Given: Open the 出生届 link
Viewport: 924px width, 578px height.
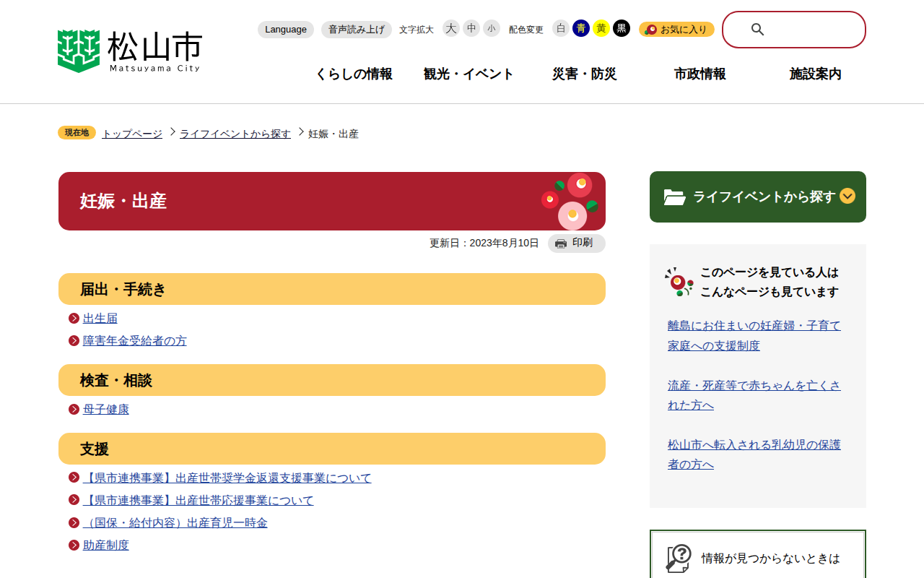Looking at the screenshot, I should point(100,319).
